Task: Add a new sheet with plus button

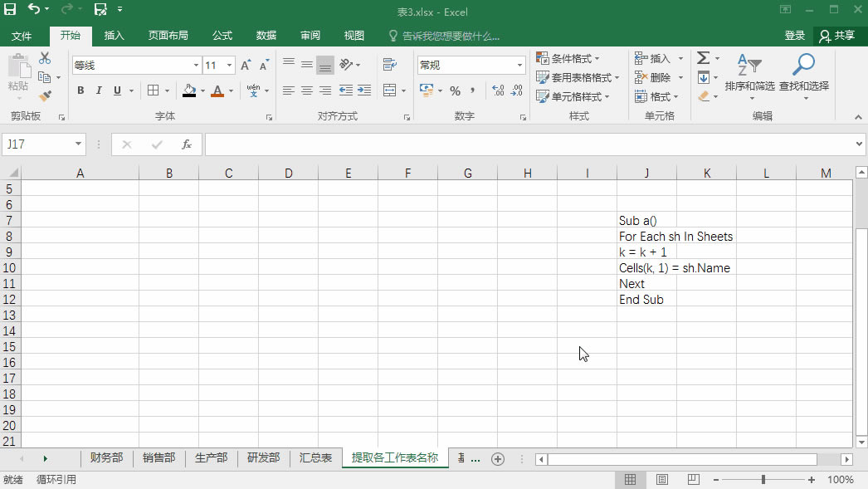Action: point(498,459)
